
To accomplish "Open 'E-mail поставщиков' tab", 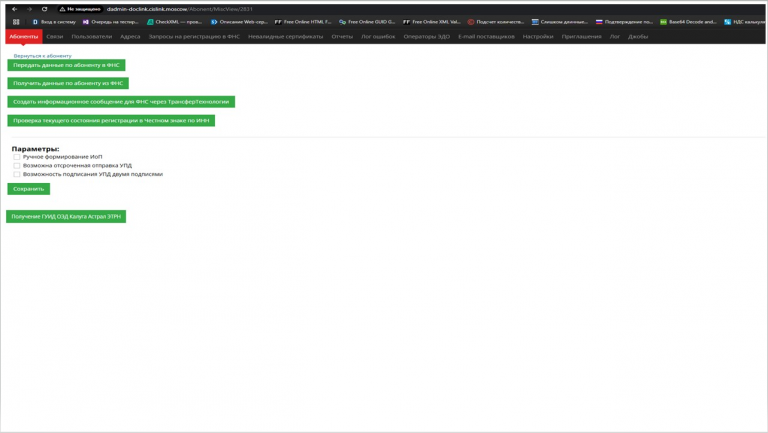I will [486, 36].
